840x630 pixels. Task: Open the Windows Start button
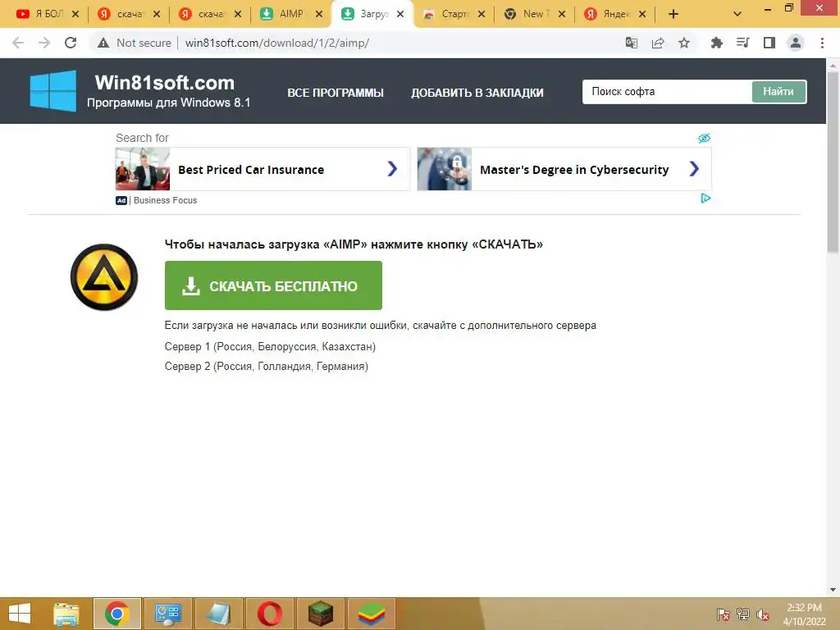[20, 614]
